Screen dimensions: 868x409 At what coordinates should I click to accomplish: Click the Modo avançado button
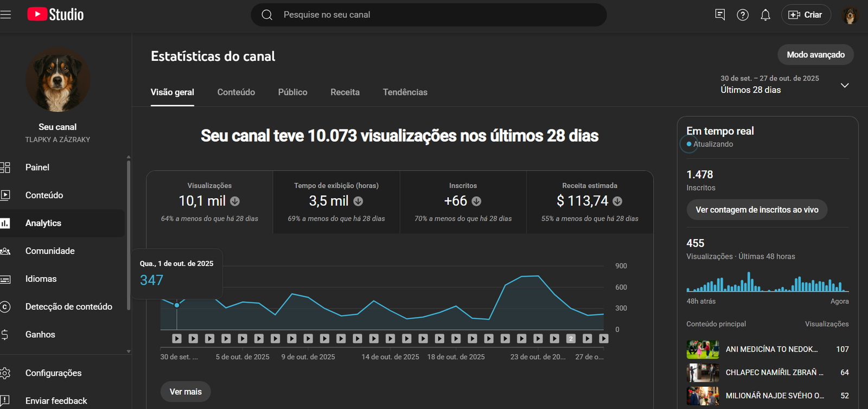click(x=815, y=55)
